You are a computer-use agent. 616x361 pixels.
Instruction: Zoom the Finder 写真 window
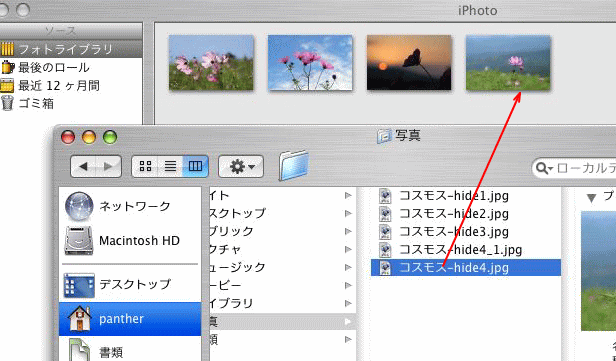point(110,137)
